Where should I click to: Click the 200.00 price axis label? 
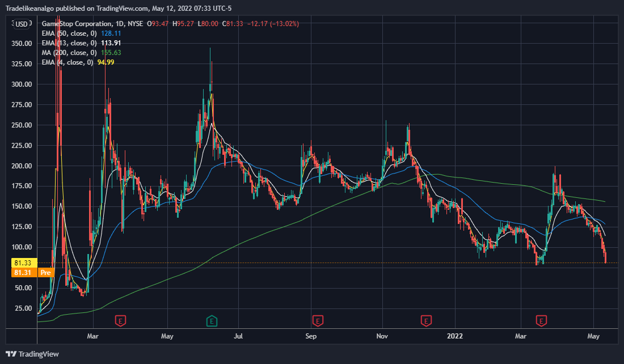[x=22, y=166]
